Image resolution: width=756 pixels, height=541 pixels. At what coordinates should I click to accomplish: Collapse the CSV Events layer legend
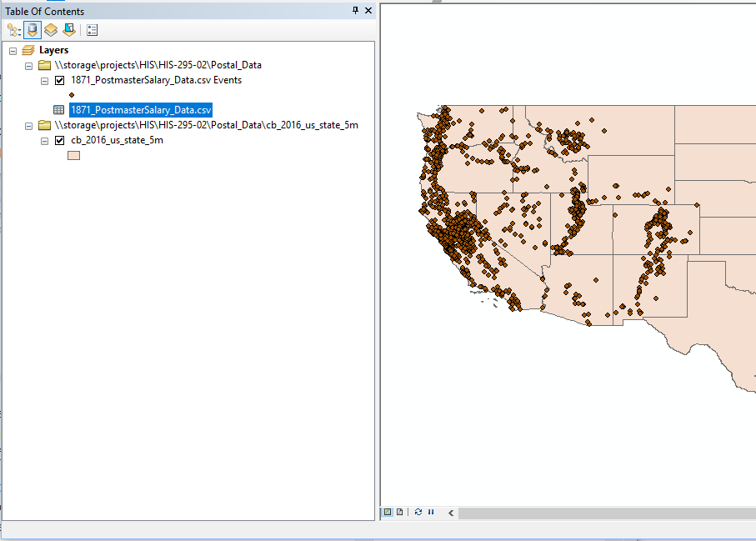[45, 81]
